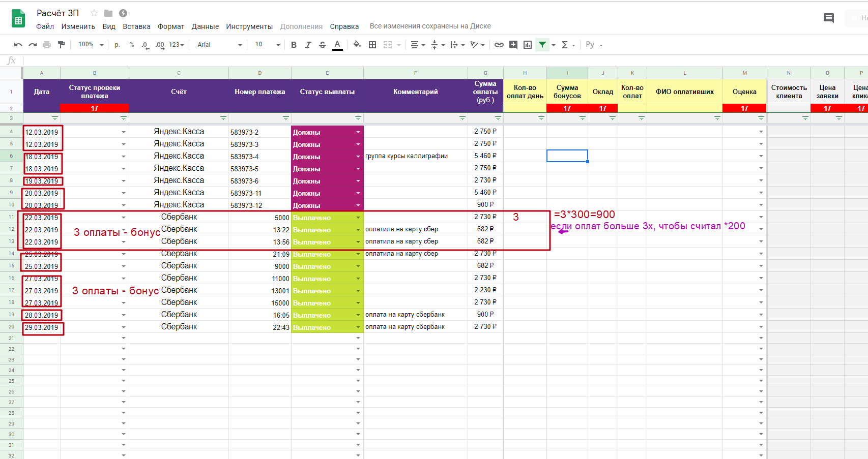The image size is (868, 459).
Task: Open comments history icon at top right
Action: pyautogui.click(x=829, y=18)
